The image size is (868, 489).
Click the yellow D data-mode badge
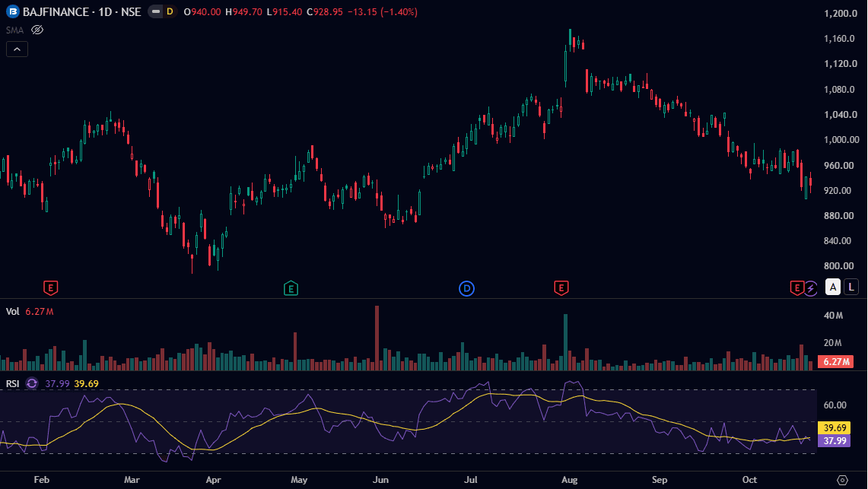pyautogui.click(x=170, y=11)
